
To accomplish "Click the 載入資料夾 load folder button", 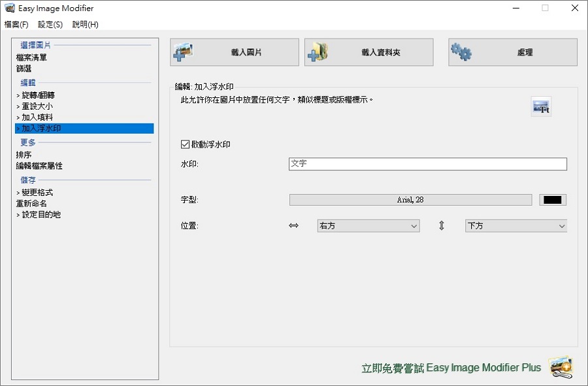I will point(369,52).
